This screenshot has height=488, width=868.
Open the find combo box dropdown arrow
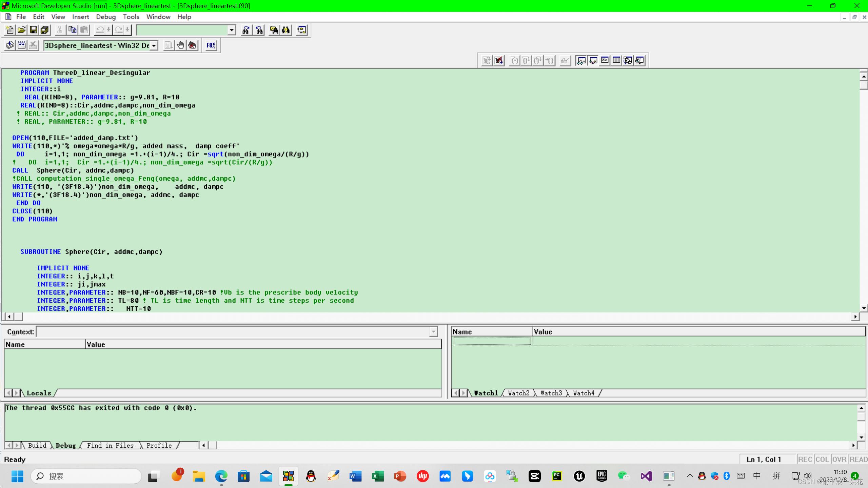click(x=231, y=30)
